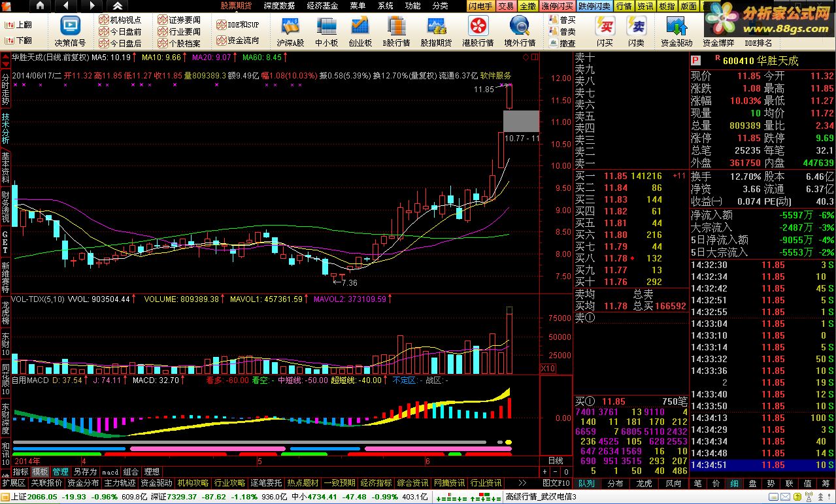The height and width of the screenshot is (504, 836).
Task: Click the X10 volume scale label
Action: click(548, 369)
